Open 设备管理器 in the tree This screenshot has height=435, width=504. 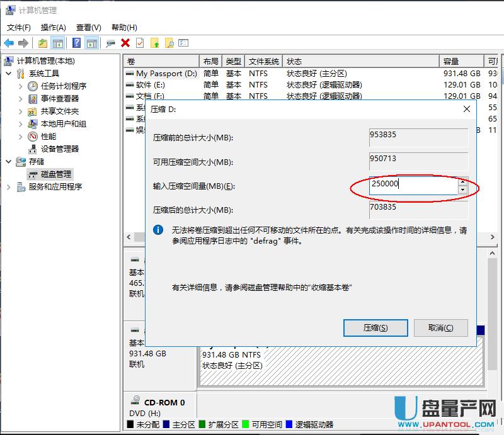click(x=60, y=149)
